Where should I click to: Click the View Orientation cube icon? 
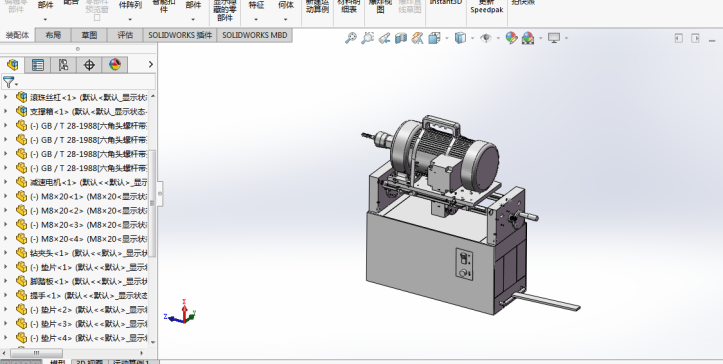click(x=434, y=38)
